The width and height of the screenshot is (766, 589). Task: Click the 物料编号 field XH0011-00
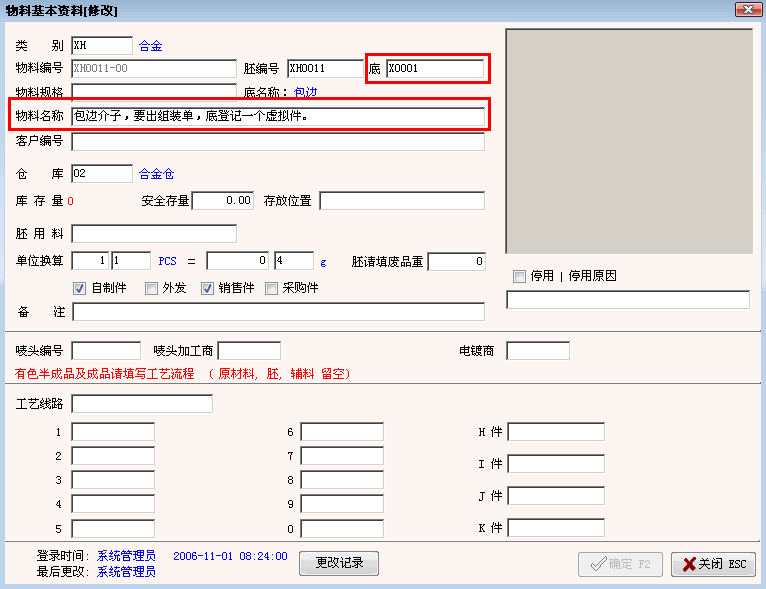[154, 68]
